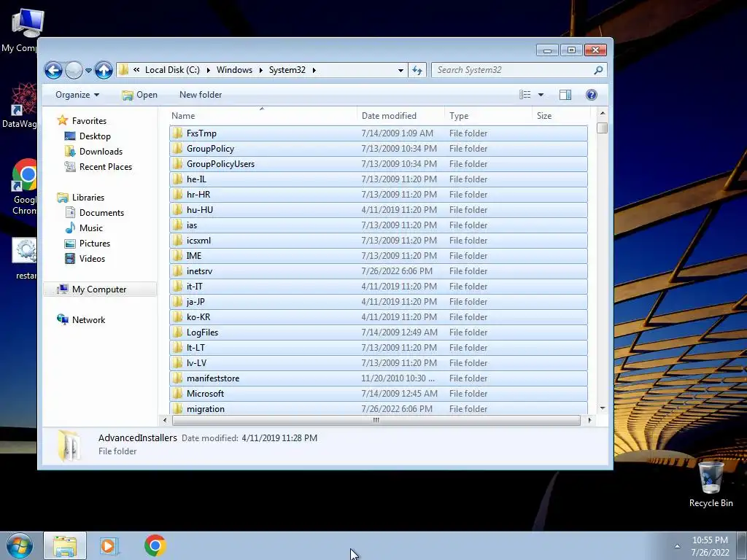The height and width of the screenshot is (560, 747).
Task: Sort files by Name column
Action: pos(262,116)
